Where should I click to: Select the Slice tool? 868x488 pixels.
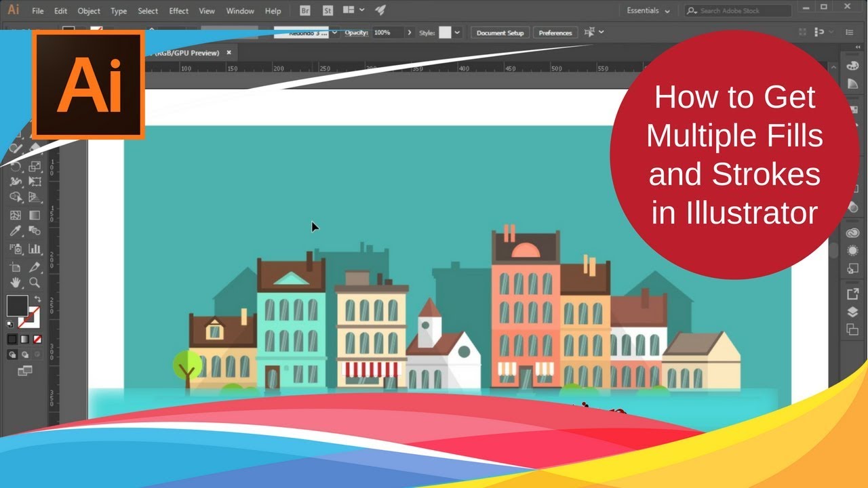pos(35,266)
